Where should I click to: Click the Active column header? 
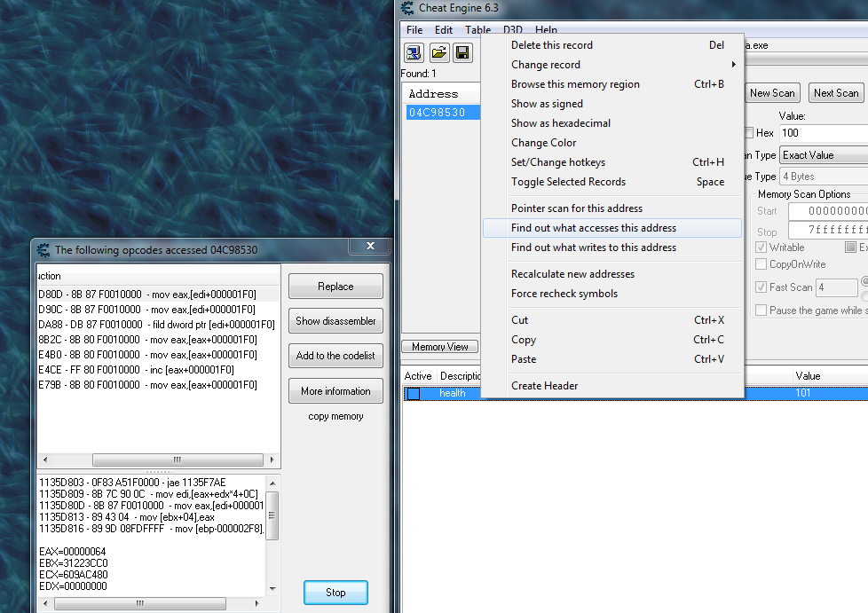(418, 375)
